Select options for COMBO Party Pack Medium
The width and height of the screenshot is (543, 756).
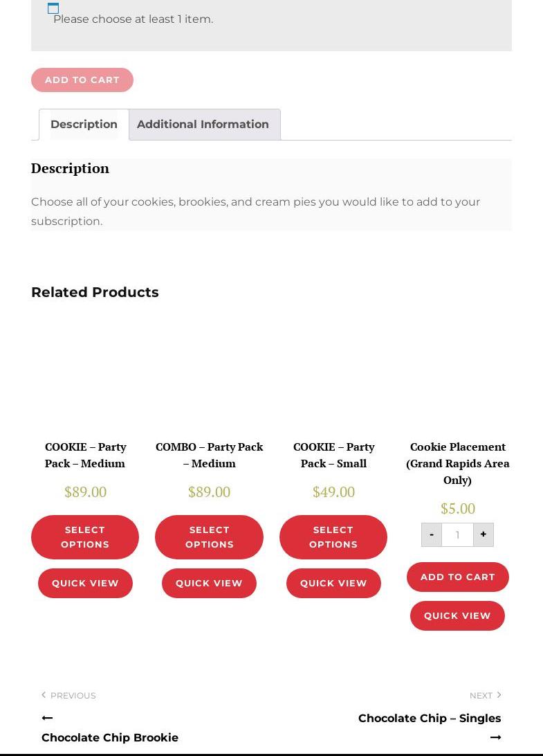click(x=209, y=537)
